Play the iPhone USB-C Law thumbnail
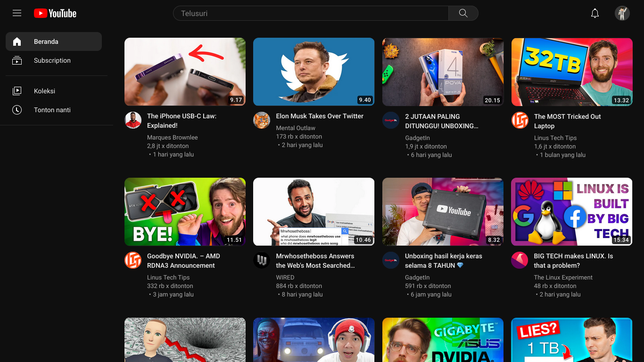 (x=185, y=72)
